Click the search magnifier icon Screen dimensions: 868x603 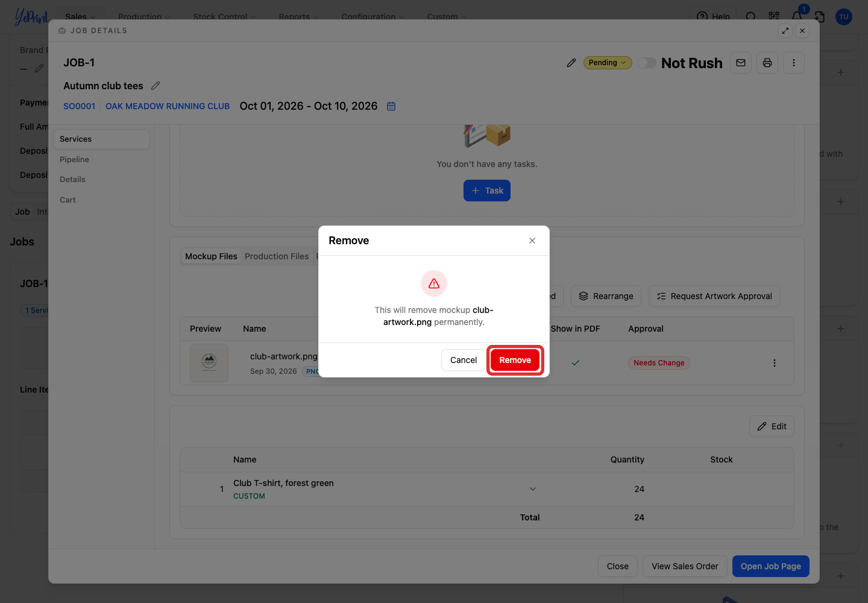(x=750, y=16)
